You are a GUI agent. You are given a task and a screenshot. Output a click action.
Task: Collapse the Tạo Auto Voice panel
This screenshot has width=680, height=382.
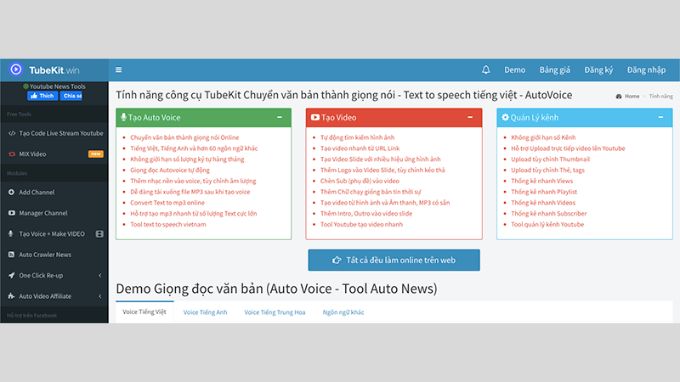pos(279,117)
